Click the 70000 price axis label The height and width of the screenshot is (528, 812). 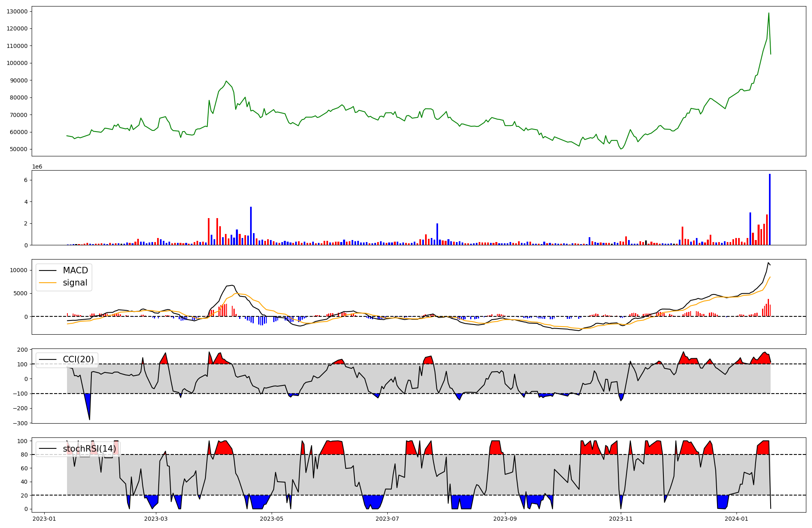pos(19,115)
